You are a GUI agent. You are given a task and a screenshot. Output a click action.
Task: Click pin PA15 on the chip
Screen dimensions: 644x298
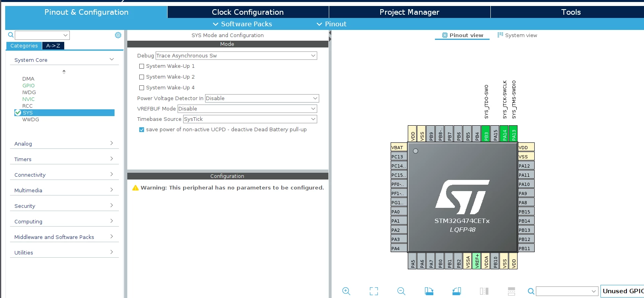pos(495,134)
